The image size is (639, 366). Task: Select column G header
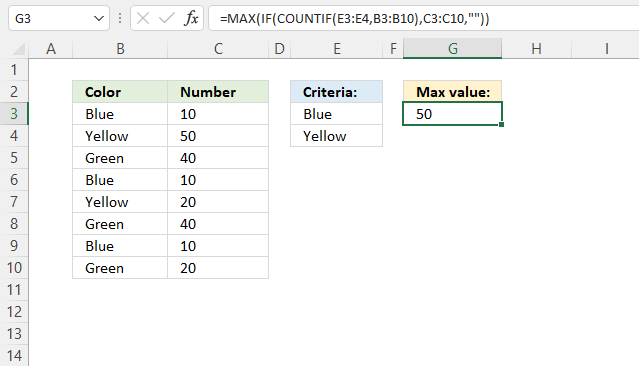pos(452,49)
